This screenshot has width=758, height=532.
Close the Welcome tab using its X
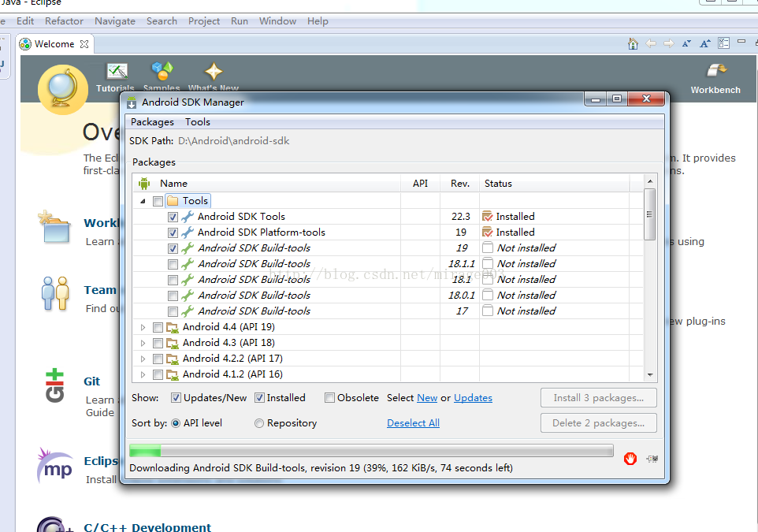(84, 44)
